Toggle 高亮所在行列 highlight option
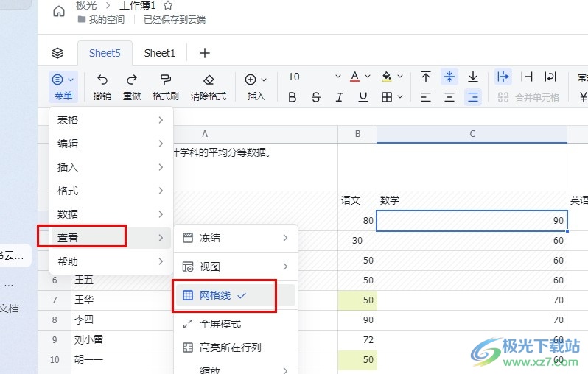Image resolution: width=588 pixels, height=374 pixels. point(236,347)
